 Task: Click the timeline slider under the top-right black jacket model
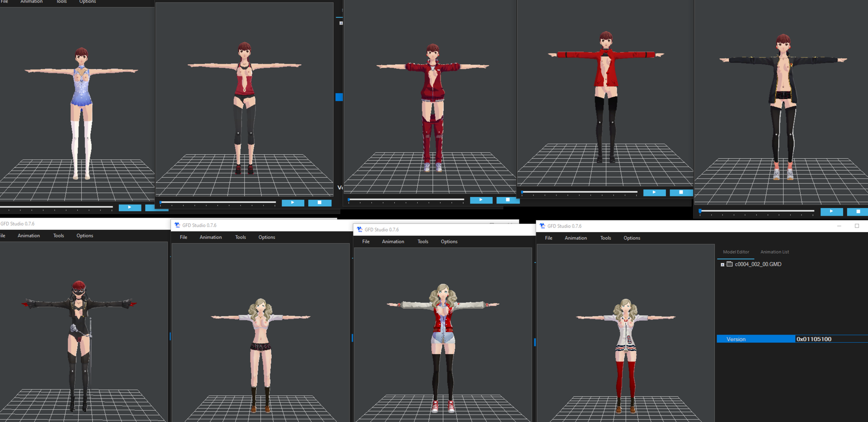[x=757, y=211]
